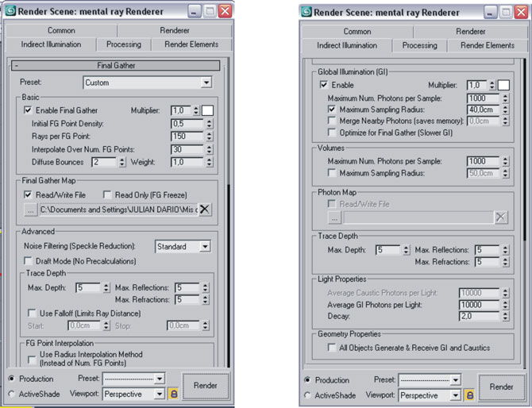The image size is (532, 408).
Task: Click Diffuse Bounces spinner arrows
Action: (x=122, y=162)
